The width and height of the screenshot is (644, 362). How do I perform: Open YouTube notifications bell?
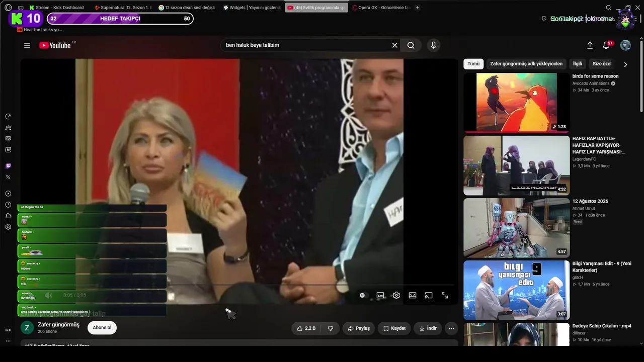pos(606,45)
